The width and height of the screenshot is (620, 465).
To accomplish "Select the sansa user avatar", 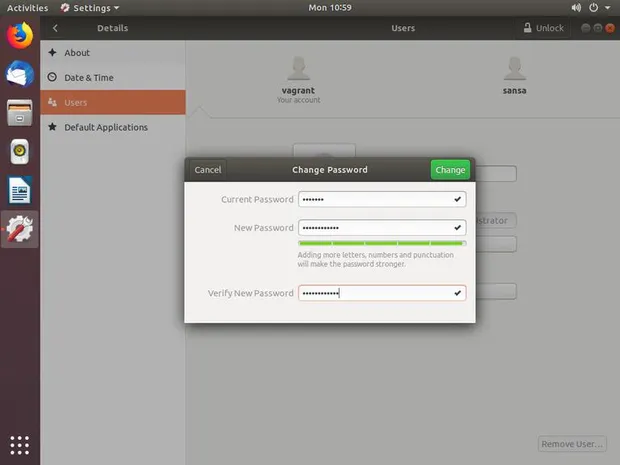I will 514,68.
